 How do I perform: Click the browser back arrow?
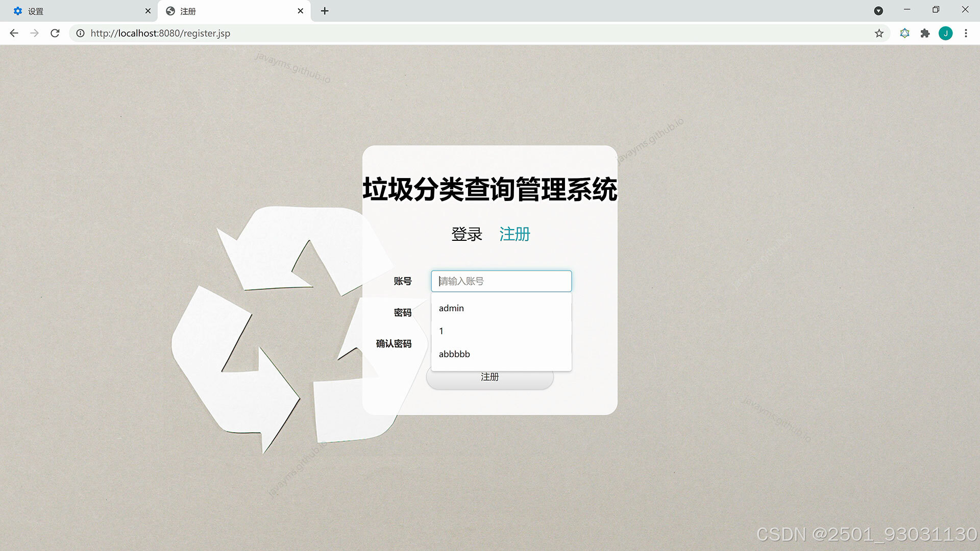click(x=14, y=33)
